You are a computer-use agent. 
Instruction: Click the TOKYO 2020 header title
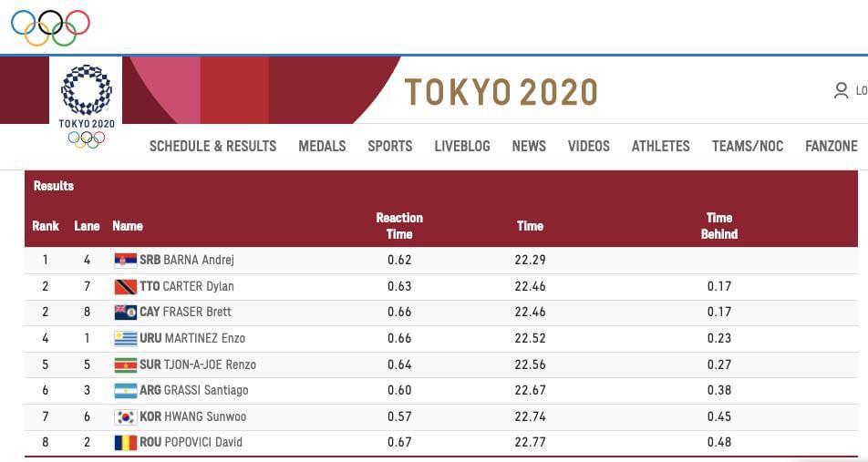coord(501,92)
